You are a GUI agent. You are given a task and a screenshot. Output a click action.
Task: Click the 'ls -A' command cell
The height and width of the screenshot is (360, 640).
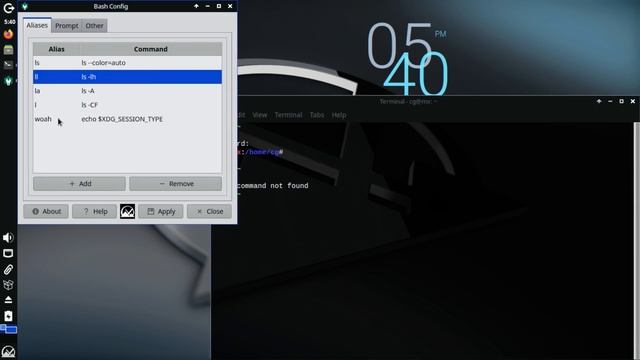[x=151, y=91]
